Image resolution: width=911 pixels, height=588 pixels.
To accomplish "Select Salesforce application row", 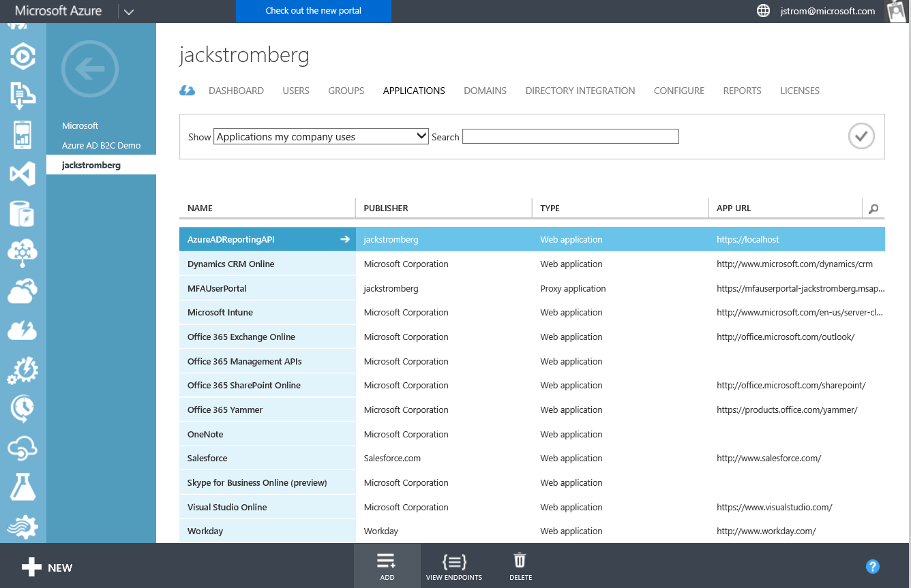I will coord(532,458).
